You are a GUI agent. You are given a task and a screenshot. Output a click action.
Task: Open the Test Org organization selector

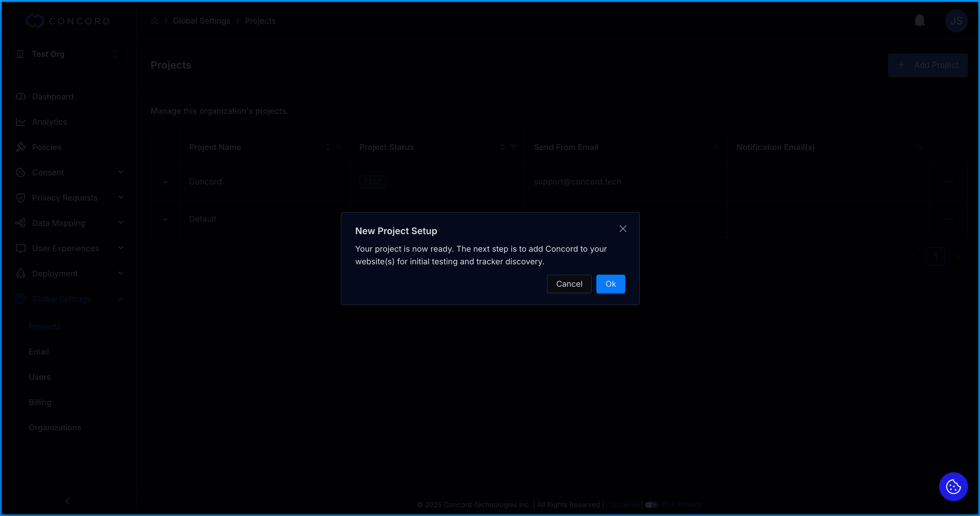67,54
